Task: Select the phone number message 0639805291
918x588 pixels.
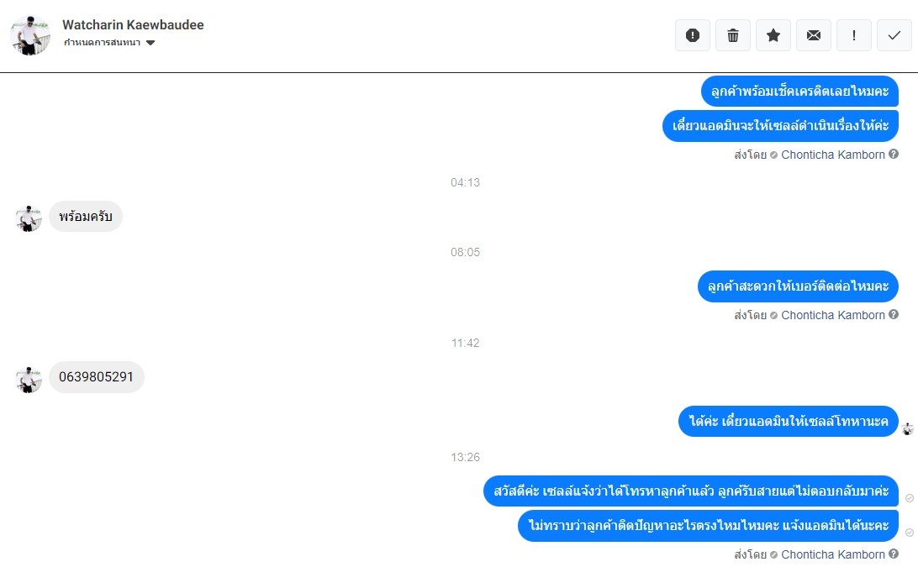Action: 96,377
